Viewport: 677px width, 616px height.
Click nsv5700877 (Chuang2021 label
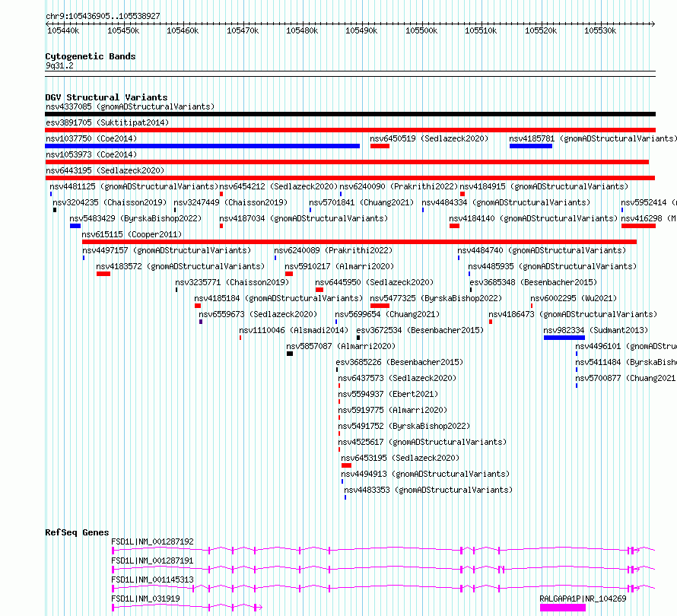625,378
